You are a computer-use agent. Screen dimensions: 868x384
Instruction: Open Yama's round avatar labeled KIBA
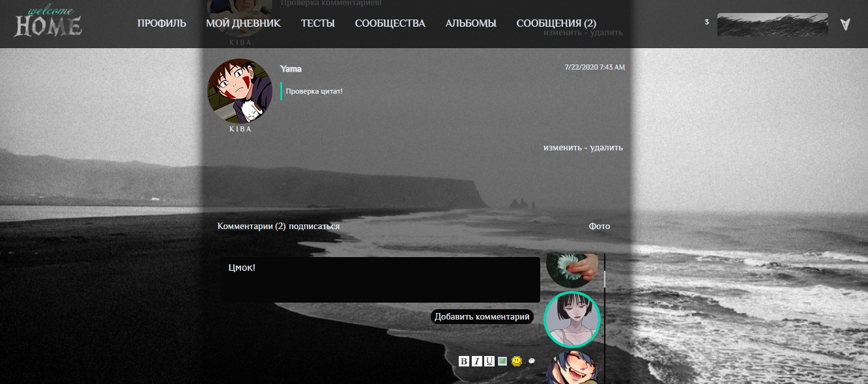pos(240,91)
